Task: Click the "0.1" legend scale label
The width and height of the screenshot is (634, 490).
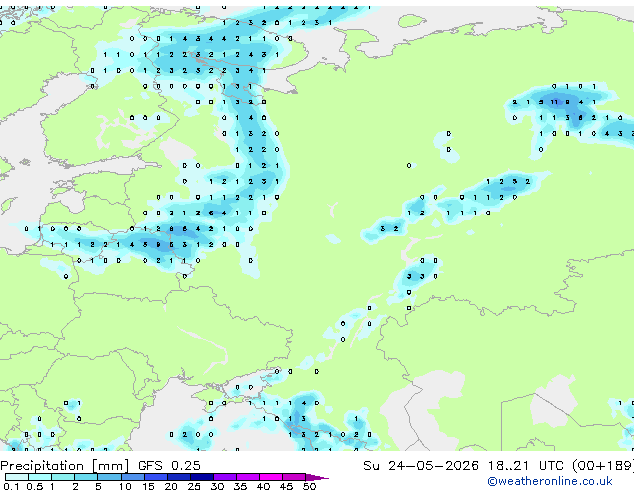Action: [x=11, y=486]
